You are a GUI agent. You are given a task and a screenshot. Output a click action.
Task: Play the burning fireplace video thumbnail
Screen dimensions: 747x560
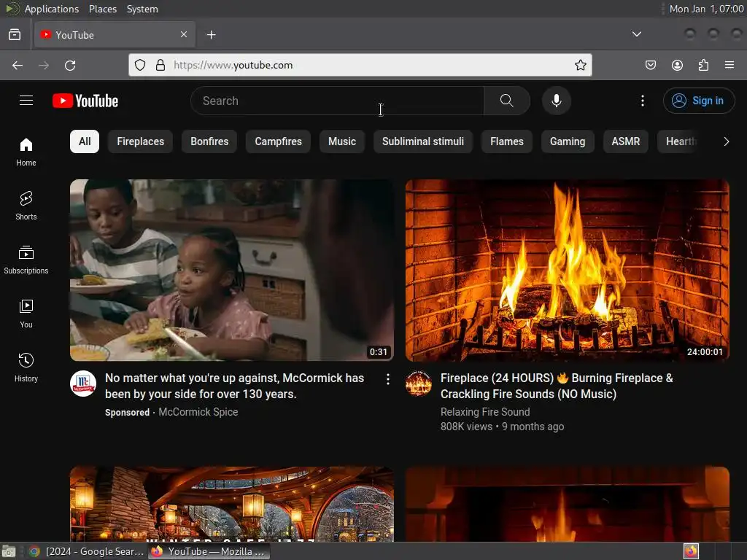point(568,270)
